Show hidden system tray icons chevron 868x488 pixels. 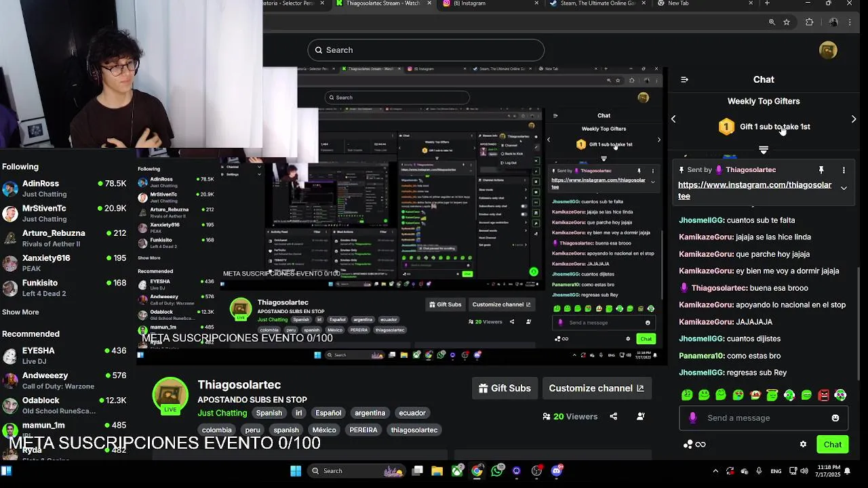(715, 471)
